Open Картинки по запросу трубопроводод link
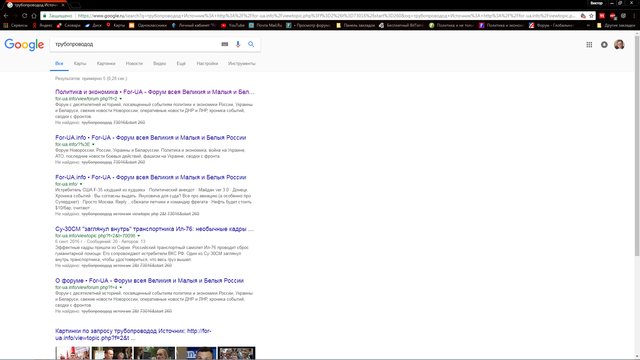 point(133,335)
